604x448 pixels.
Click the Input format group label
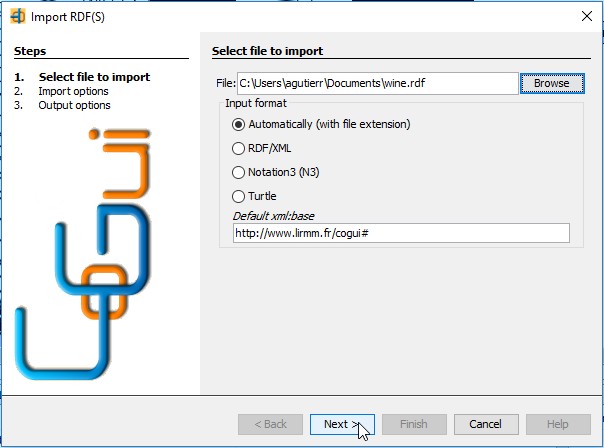click(256, 103)
